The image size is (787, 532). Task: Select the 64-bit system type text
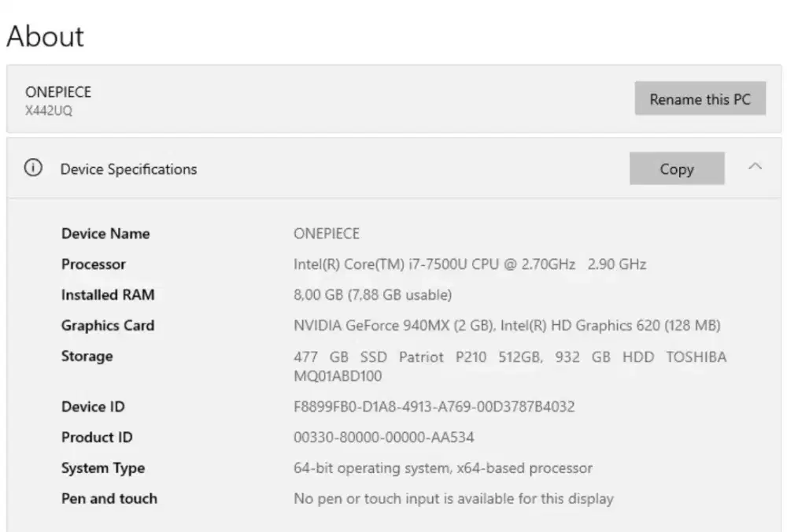tap(442, 467)
